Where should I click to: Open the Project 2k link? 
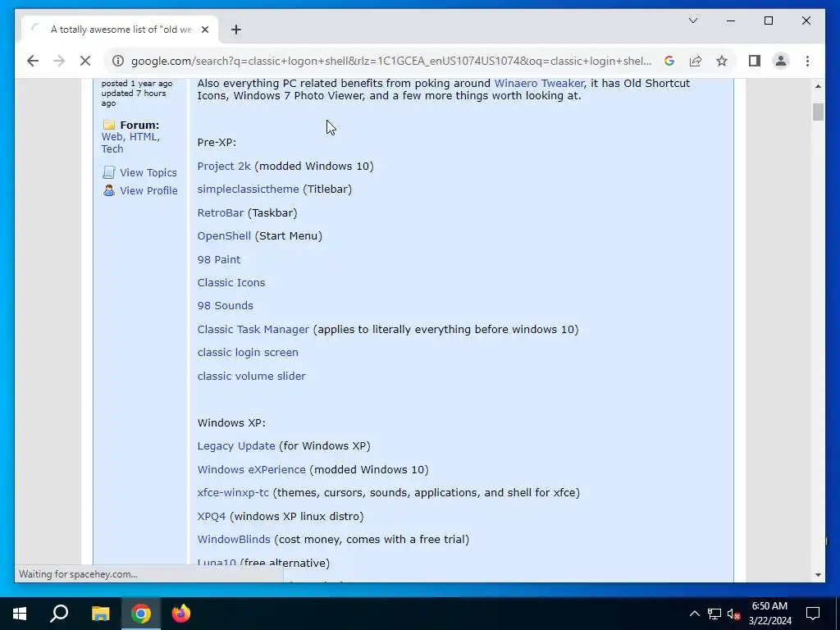(x=224, y=166)
